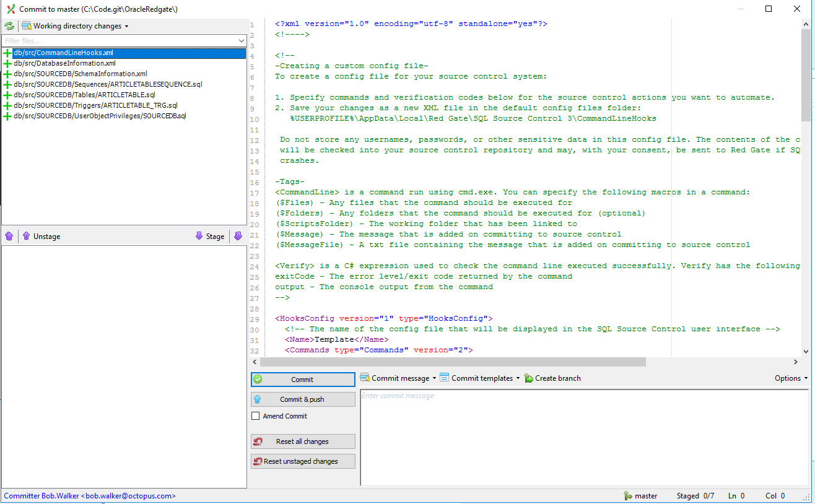Screen dimensions: 815x504
Task: Click the master branch icon in status bar
Action: [628, 496]
